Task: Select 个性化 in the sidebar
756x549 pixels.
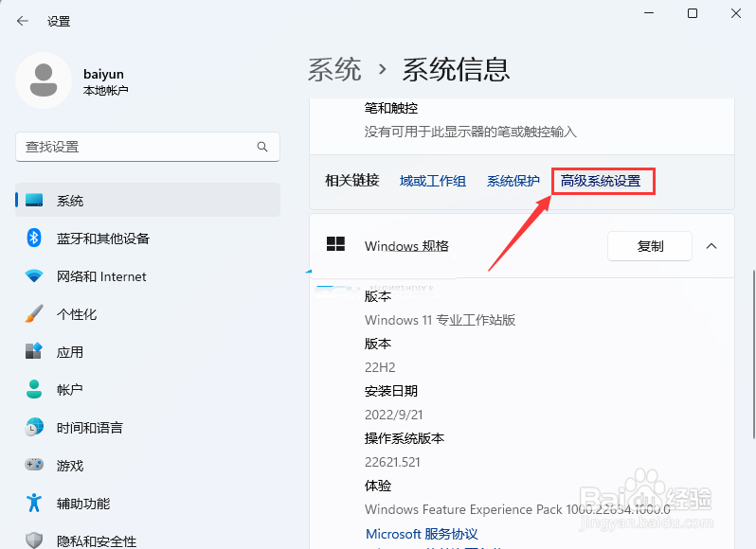Action: pos(148,314)
